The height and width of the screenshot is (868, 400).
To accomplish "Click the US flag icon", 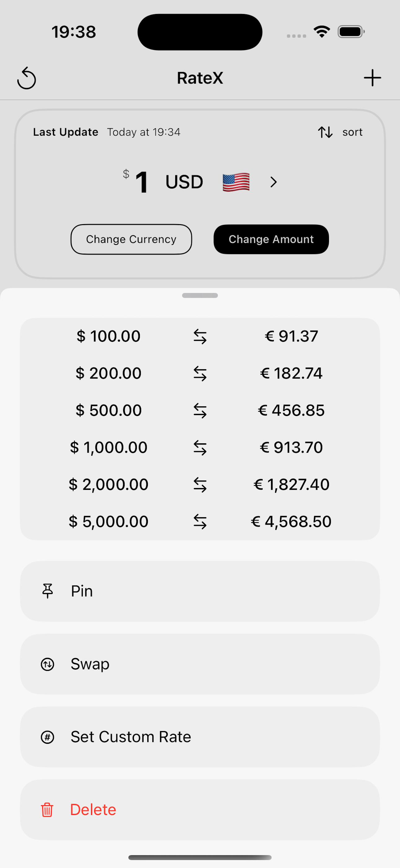I will [x=236, y=182].
